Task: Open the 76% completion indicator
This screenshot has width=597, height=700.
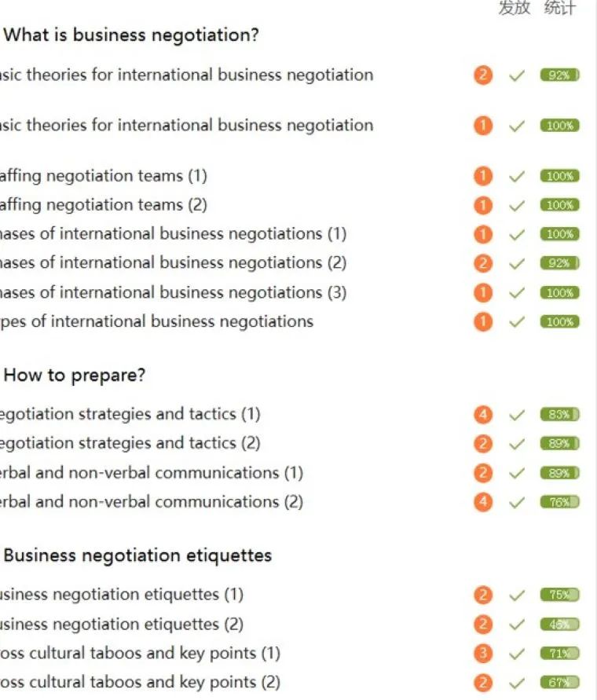Action: tap(559, 502)
